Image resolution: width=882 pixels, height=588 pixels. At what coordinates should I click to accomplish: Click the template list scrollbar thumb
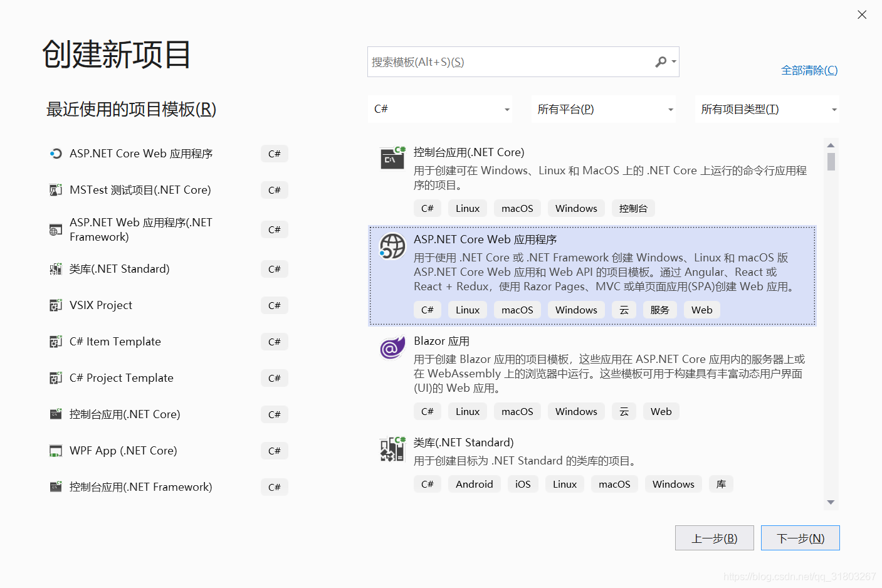point(831,162)
